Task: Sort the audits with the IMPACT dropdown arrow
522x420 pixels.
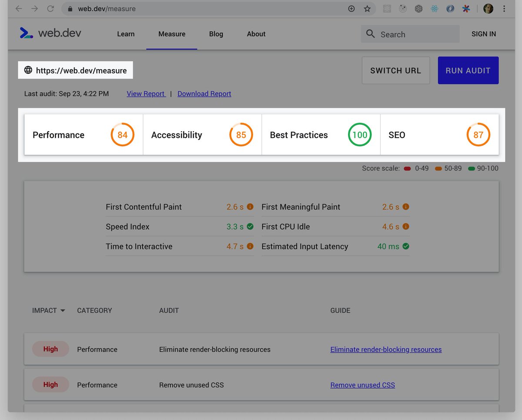Action: (x=63, y=310)
